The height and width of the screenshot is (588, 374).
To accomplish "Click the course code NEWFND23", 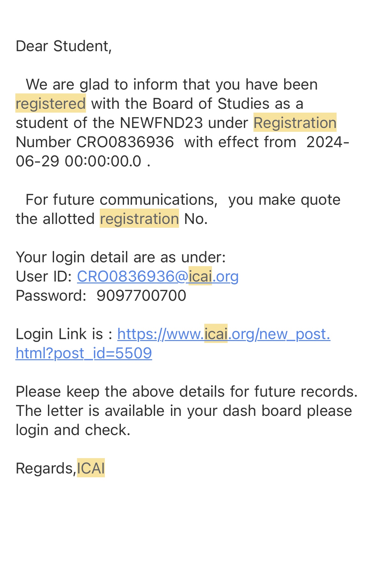I will (161, 123).
